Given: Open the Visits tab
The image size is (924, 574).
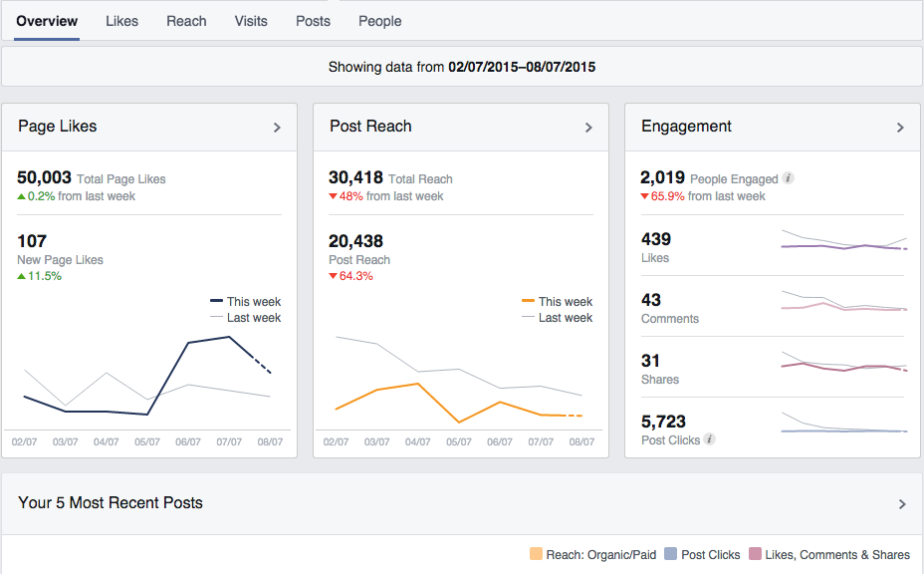Looking at the screenshot, I should point(251,21).
